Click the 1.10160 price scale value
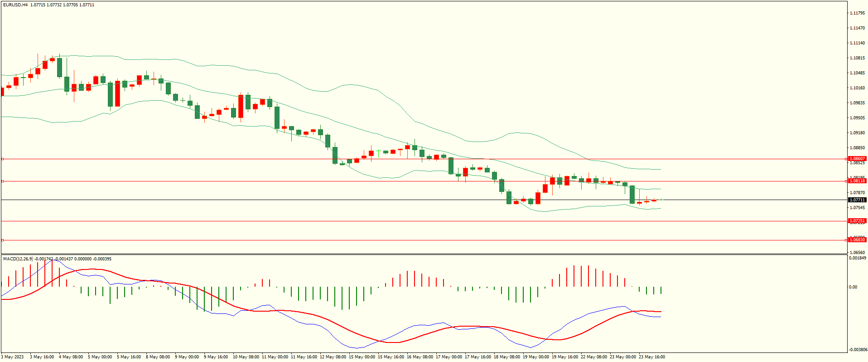Image resolution: width=868 pixels, height=362 pixels. pos(858,88)
